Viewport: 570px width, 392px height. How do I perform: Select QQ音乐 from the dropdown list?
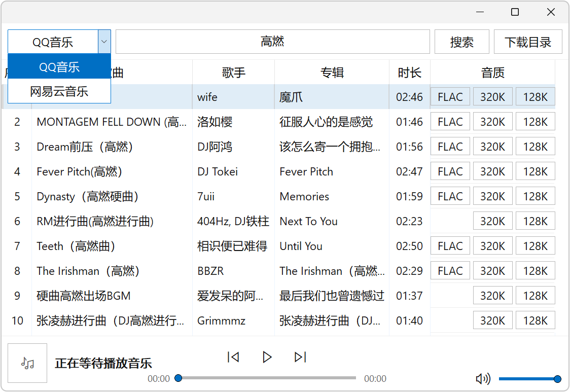pos(59,66)
